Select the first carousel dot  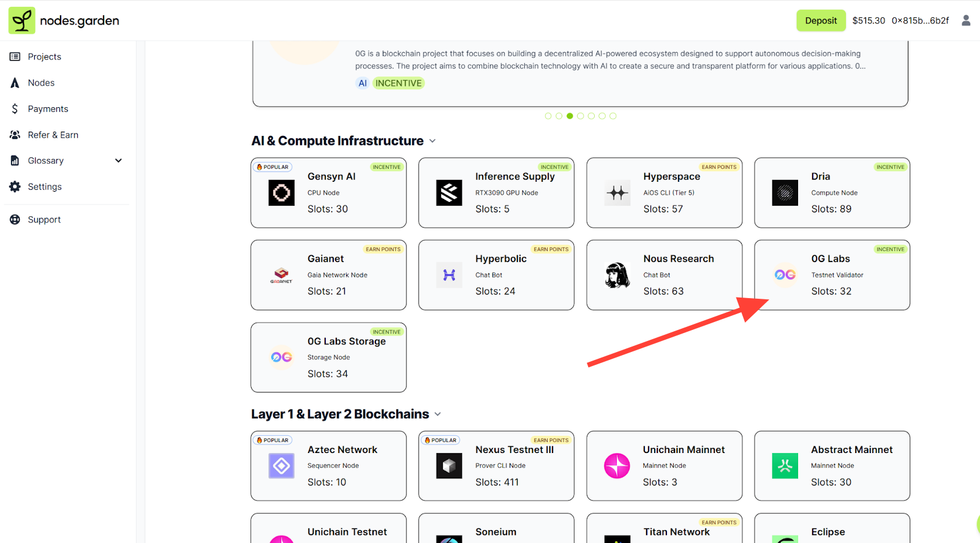[x=548, y=116]
